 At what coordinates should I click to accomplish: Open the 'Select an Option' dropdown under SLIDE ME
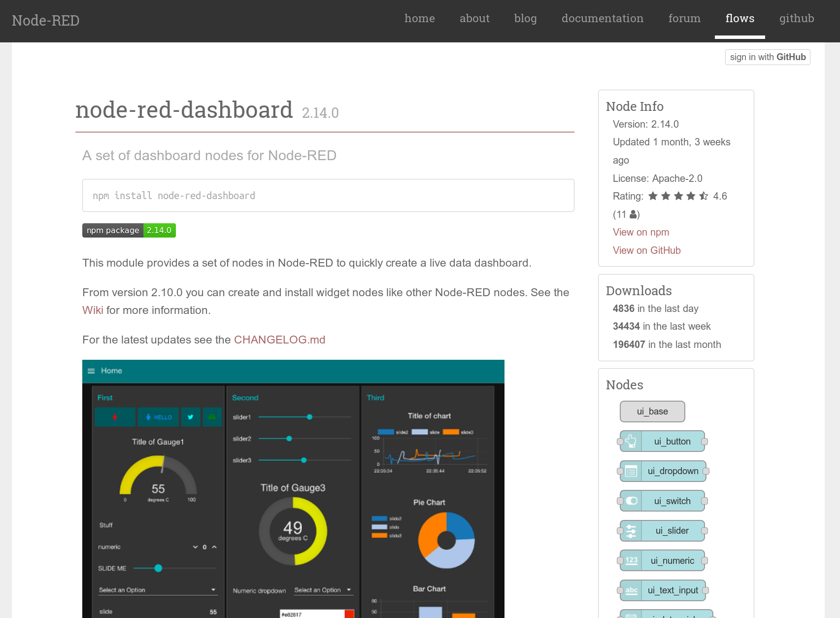tap(157, 590)
